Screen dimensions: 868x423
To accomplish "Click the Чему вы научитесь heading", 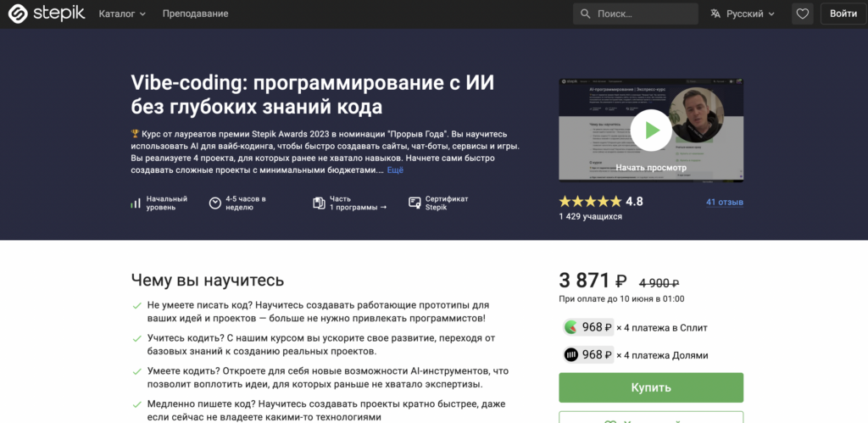I will tap(208, 280).
